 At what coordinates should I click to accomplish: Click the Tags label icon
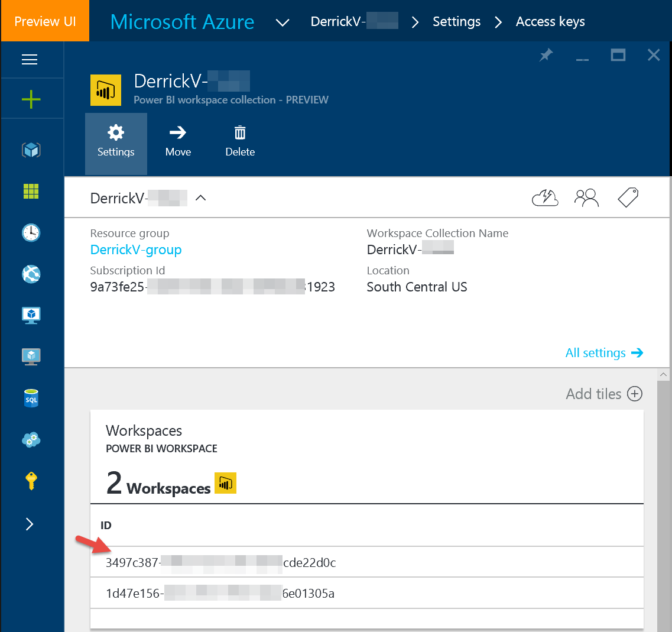628,197
